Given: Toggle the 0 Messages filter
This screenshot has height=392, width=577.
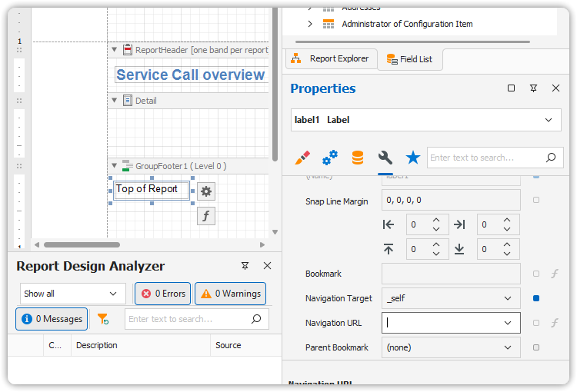Looking at the screenshot, I should pyautogui.click(x=52, y=319).
